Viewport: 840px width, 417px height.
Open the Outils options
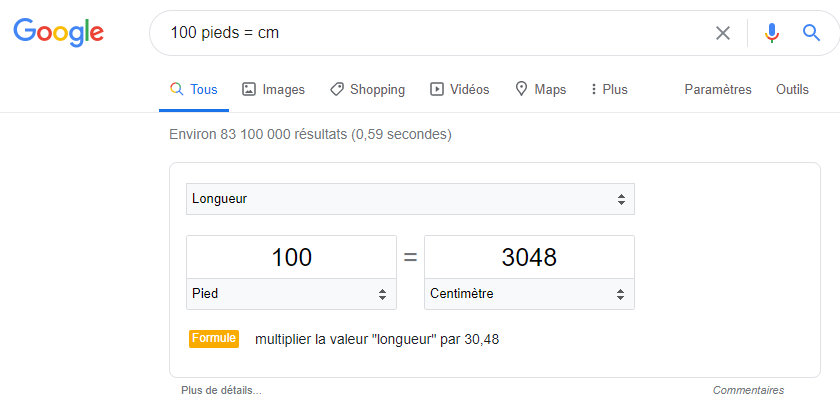792,89
